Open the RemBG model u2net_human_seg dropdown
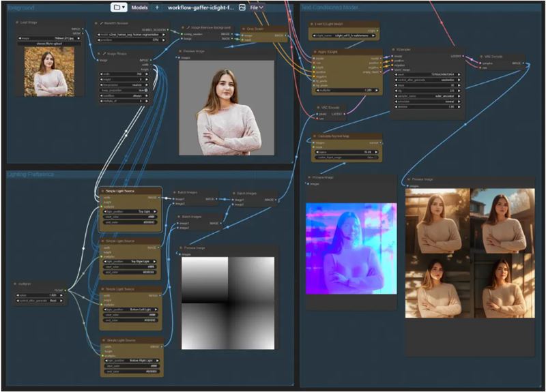This screenshot has height=392, width=546. point(131,35)
